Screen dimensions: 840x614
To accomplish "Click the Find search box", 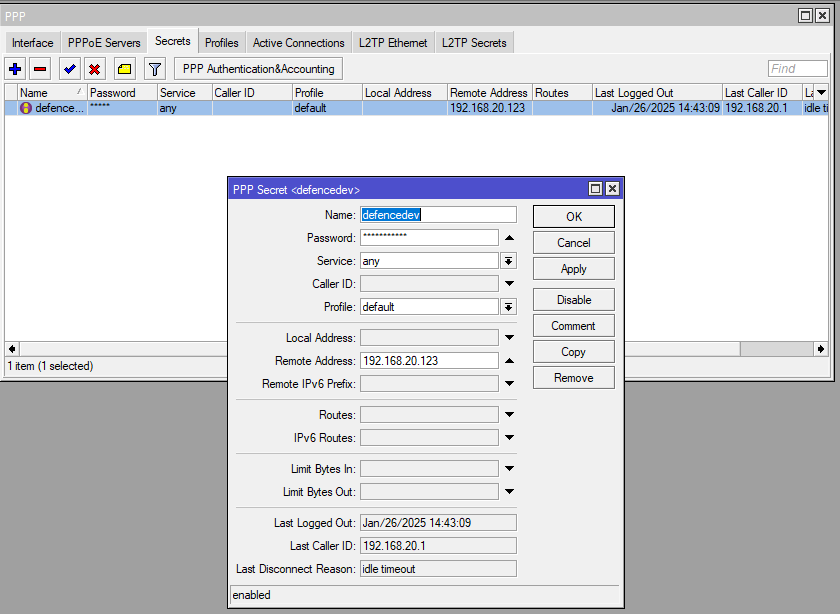I will [798, 69].
